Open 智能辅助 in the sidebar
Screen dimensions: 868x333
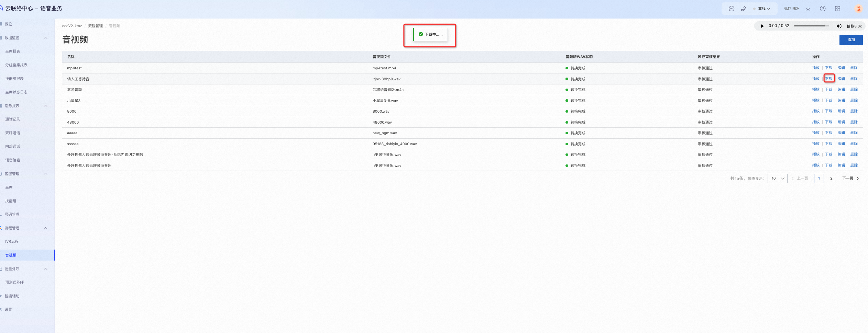(x=12, y=296)
